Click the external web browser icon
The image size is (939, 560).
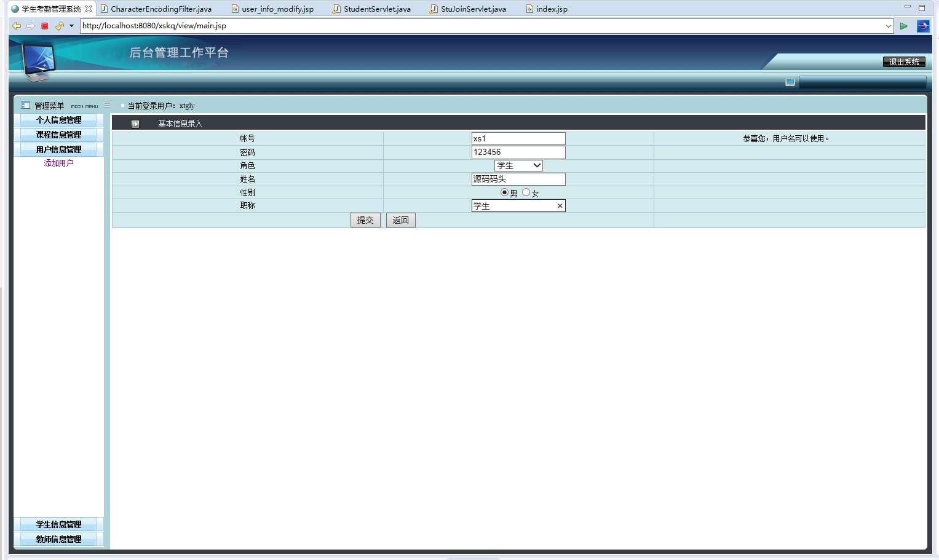[x=922, y=26]
